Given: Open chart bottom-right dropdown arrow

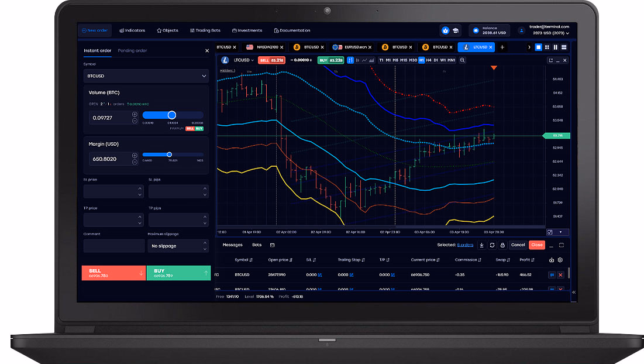Looking at the screenshot, I should pyautogui.click(x=560, y=232).
